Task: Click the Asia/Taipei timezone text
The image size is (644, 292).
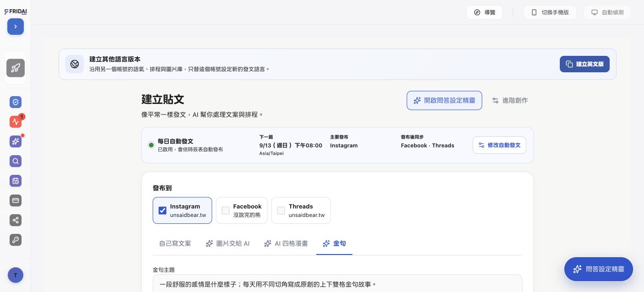Action: [x=271, y=153]
